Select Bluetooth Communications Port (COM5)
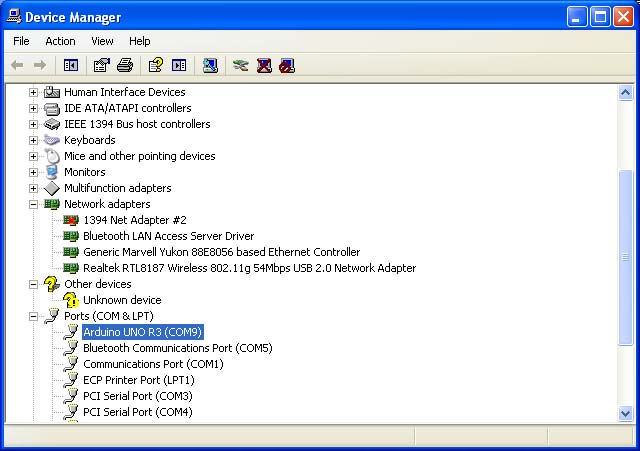 point(178,348)
